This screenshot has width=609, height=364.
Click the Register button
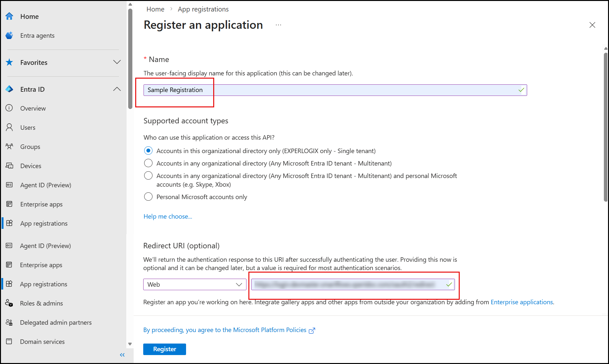(165, 349)
